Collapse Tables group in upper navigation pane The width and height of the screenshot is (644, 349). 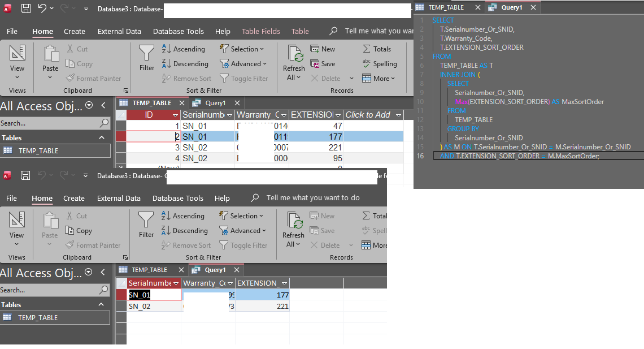click(102, 137)
